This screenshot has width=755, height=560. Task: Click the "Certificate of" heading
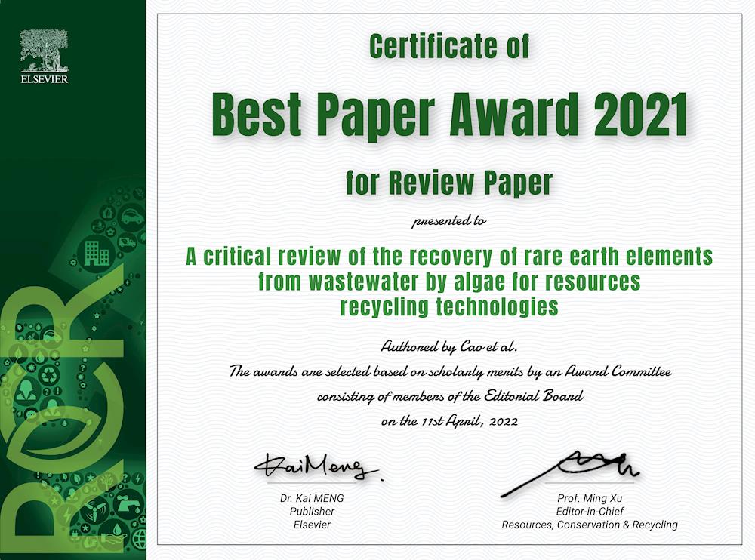tap(450, 47)
